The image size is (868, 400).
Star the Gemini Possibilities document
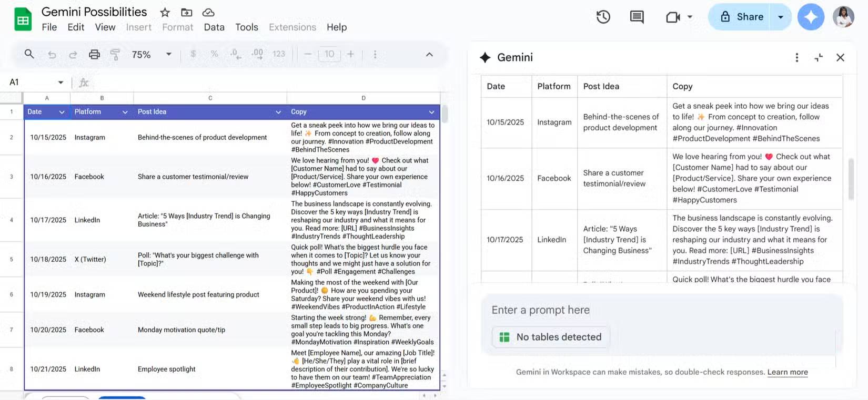(165, 12)
